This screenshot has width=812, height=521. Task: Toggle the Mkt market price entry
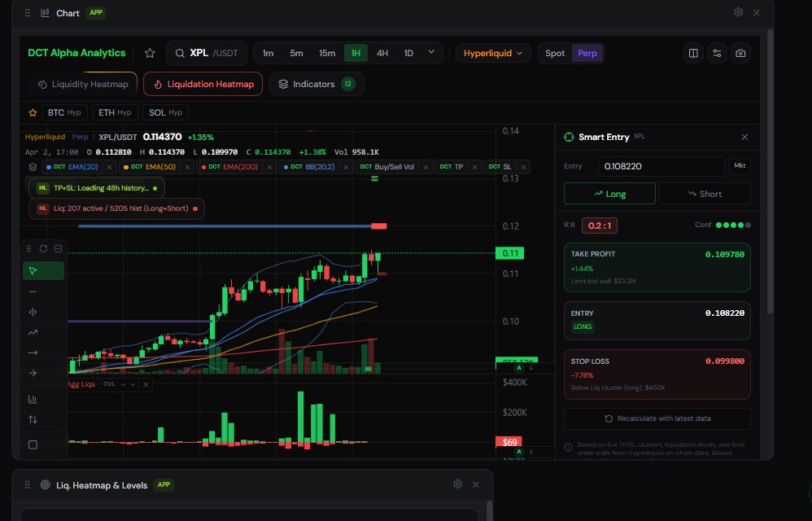tap(740, 166)
